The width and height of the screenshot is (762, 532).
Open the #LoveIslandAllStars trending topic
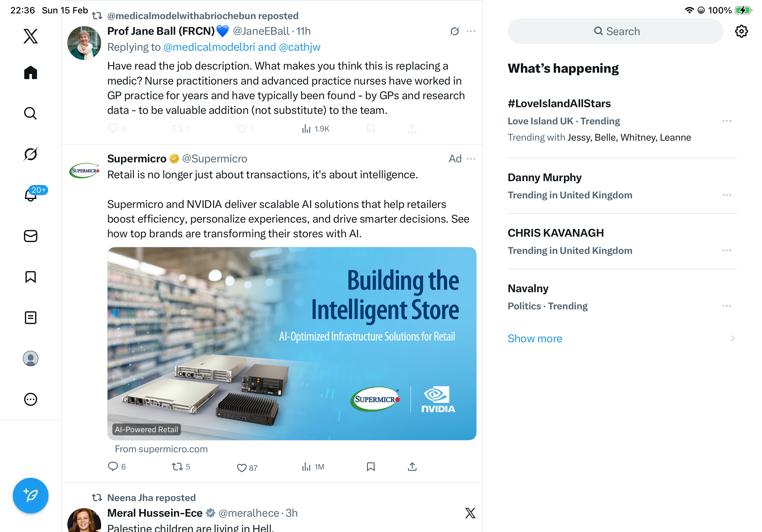[x=559, y=104]
